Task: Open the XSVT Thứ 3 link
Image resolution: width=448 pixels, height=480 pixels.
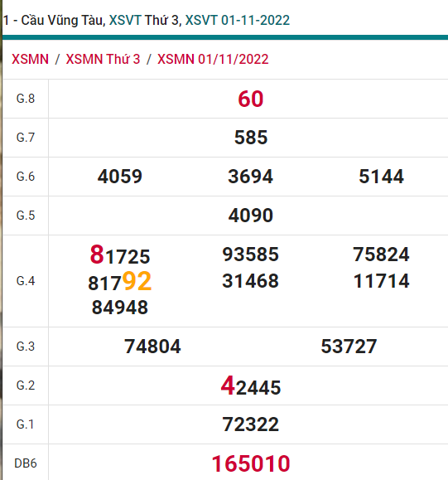Action: pos(144,21)
